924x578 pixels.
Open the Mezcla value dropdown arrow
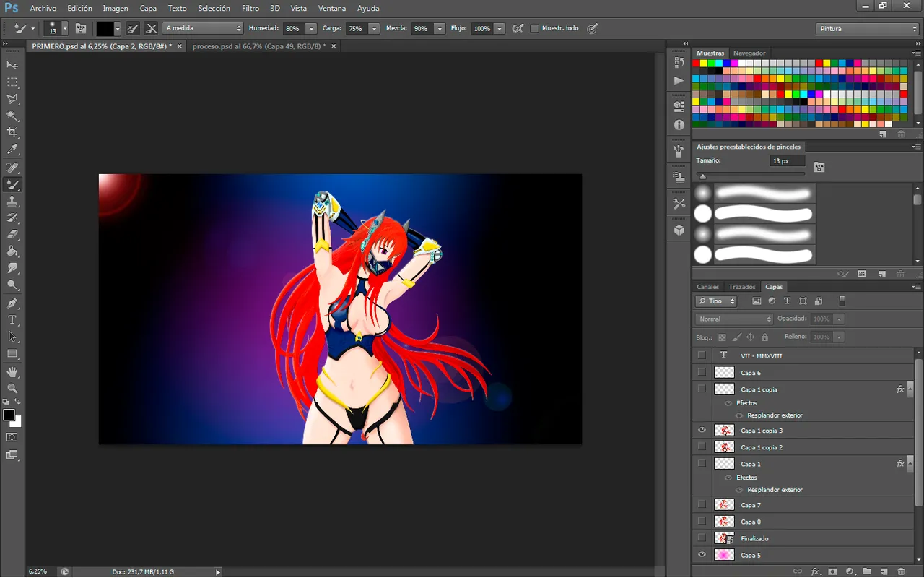pyautogui.click(x=440, y=28)
